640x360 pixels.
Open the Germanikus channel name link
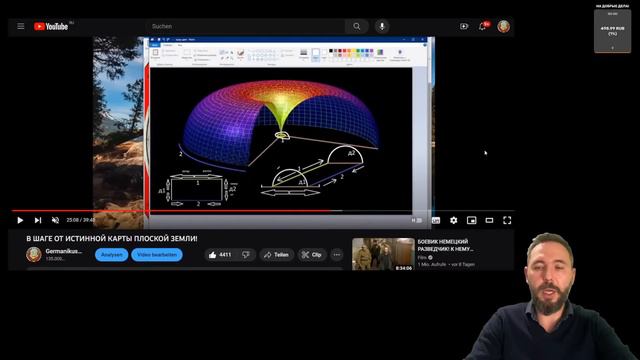64,251
